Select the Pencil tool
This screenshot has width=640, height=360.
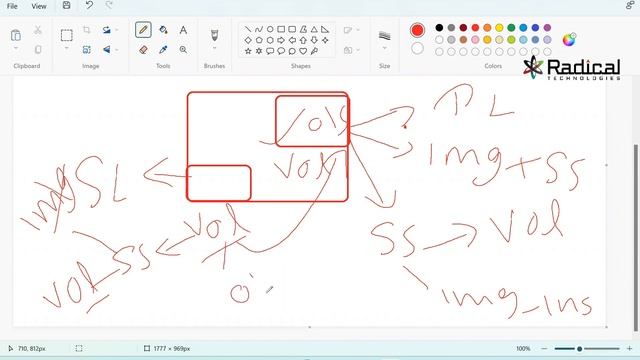[x=143, y=30]
